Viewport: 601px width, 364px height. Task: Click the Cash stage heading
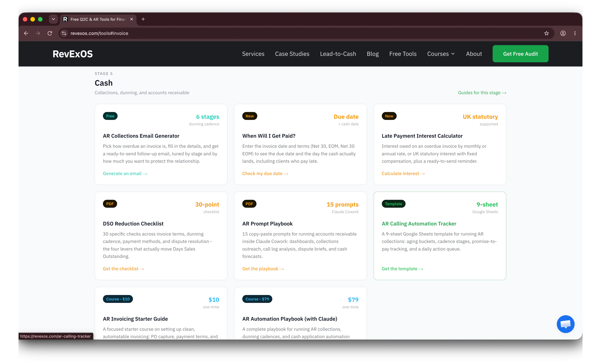pyautogui.click(x=104, y=83)
